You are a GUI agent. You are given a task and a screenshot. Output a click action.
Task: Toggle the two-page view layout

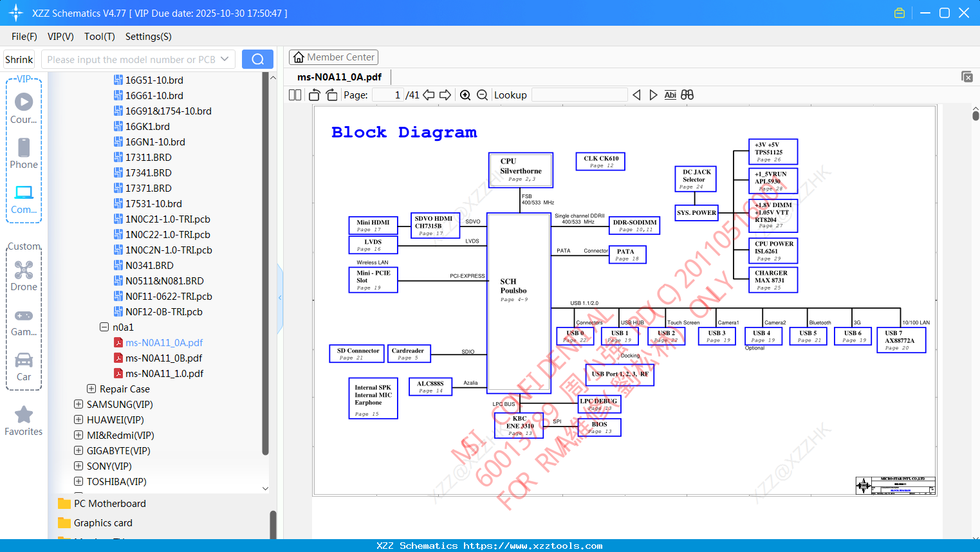(295, 95)
